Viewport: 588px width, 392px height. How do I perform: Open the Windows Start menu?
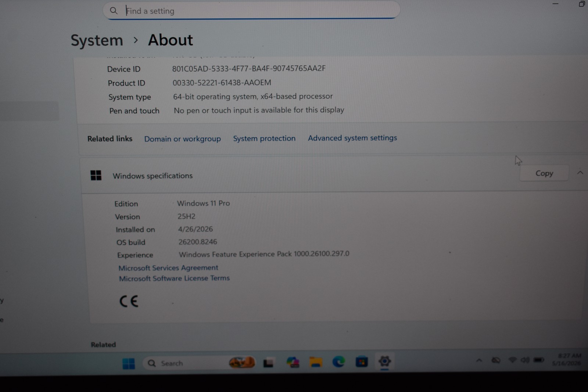(x=129, y=363)
